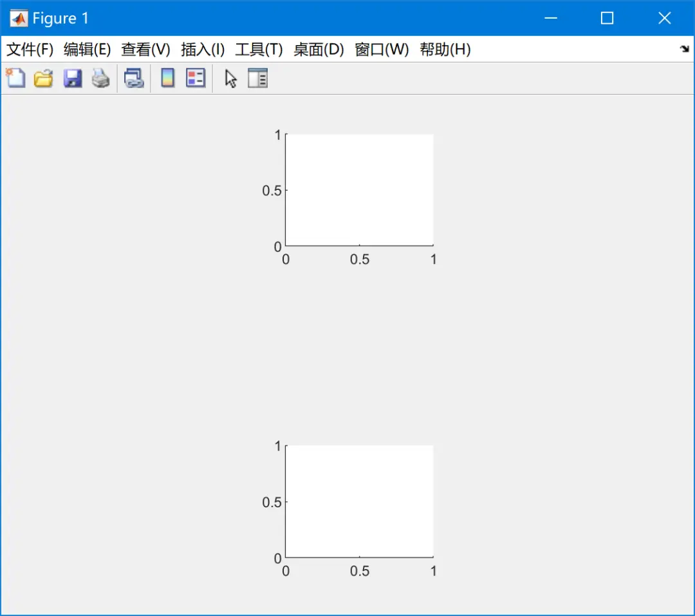This screenshot has height=616, width=695.
Task: Click the Link Plot icon
Action: [134, 79]
